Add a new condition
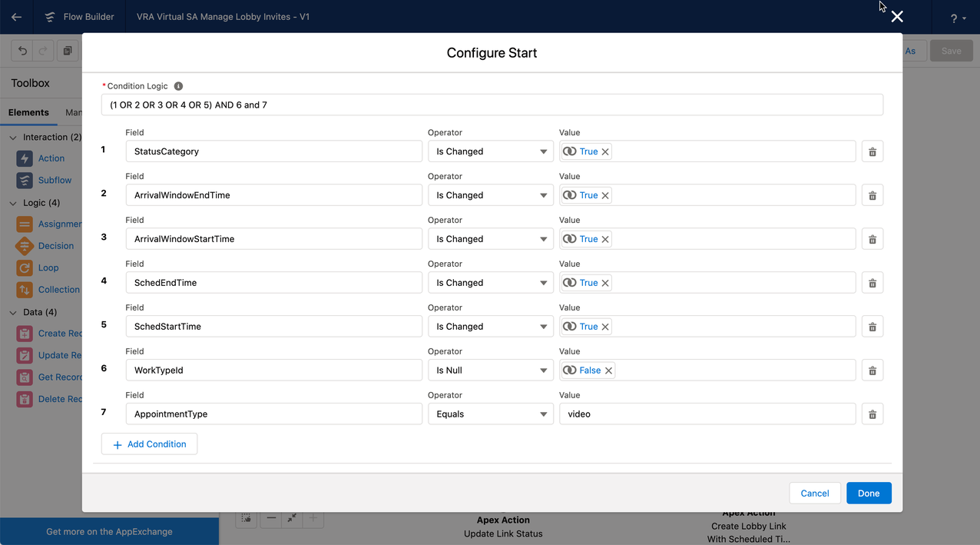 [x=149, y=444]
